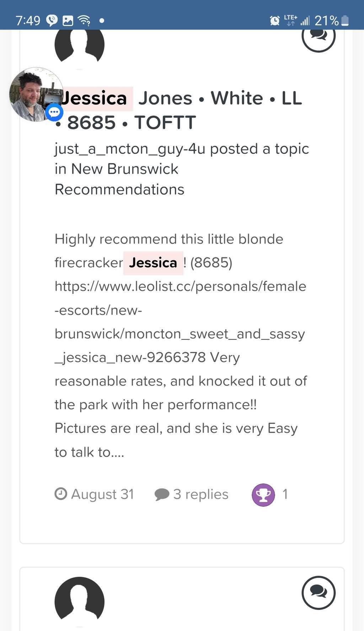The height and width of the screenshot is (631, 364).
Task: Click the August 31 post date
Action: coord(102,494)
